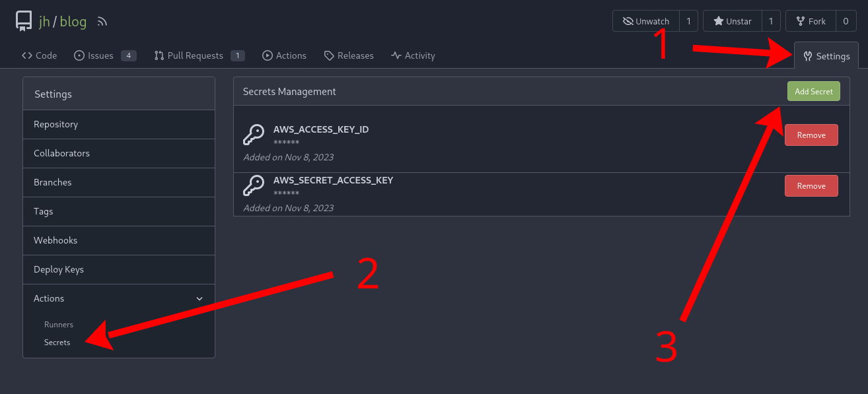Go to Pull Requests tab
Image resolution: width=868 pixels, height=394 pixels.
click(195, 55)
